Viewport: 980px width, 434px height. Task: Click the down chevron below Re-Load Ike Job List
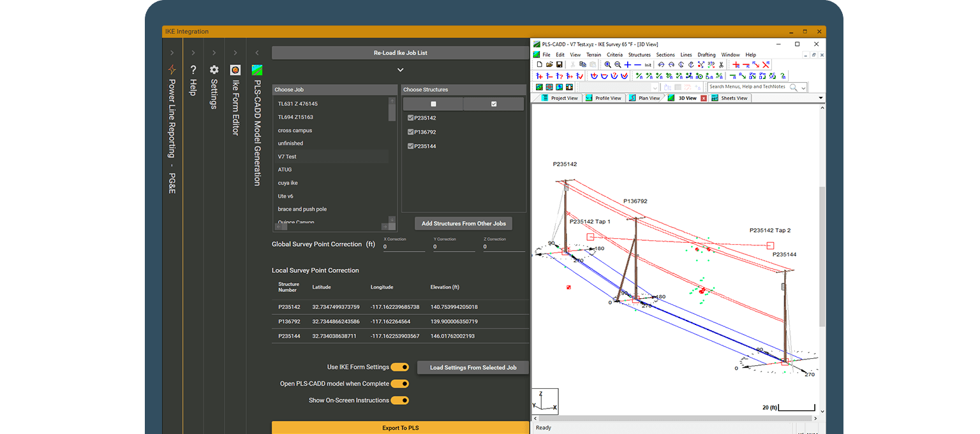(401, 69)
